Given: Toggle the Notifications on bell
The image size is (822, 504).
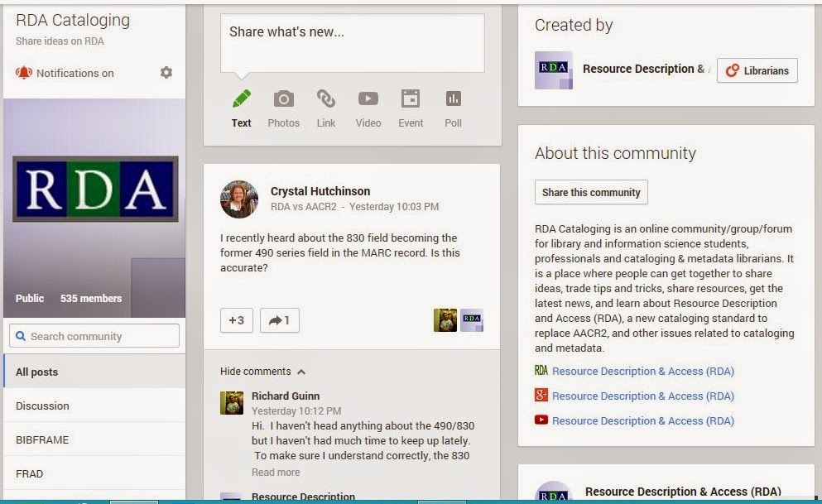Looking at the screenshot, I should pos(23,73).
